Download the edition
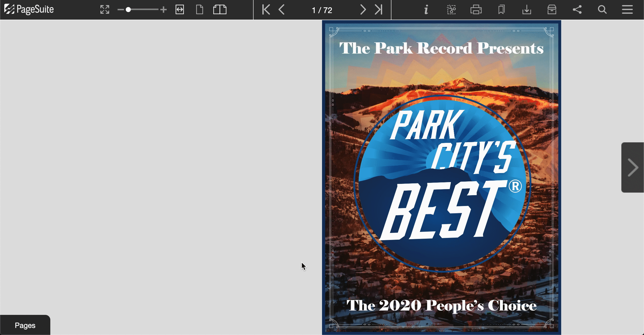Screen dimensions: 644x335 [527, 10]
